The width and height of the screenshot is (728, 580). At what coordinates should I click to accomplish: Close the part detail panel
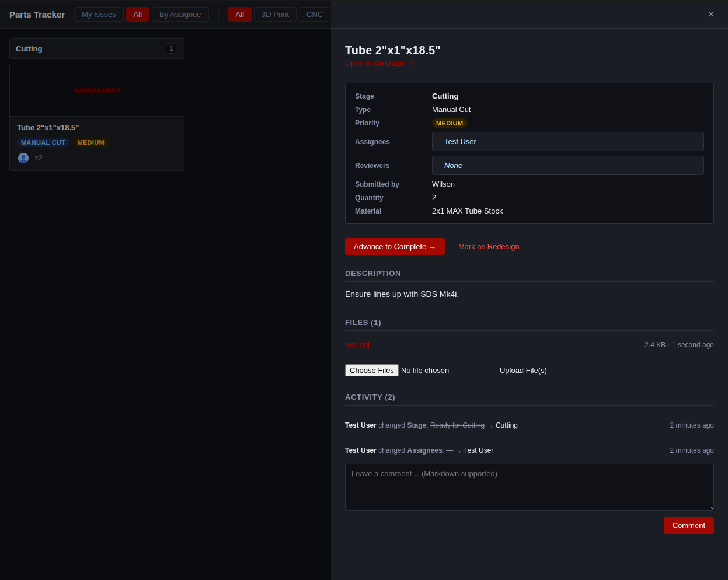[x=711, y=14]
